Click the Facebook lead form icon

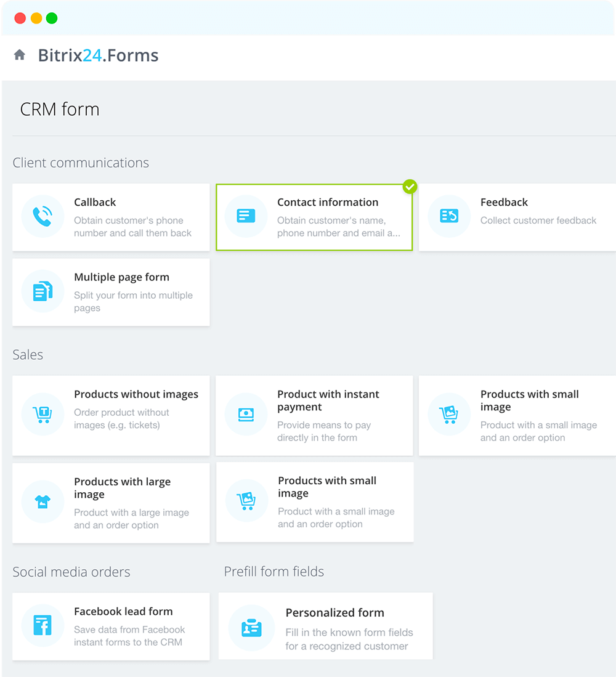tap(42, 626)
